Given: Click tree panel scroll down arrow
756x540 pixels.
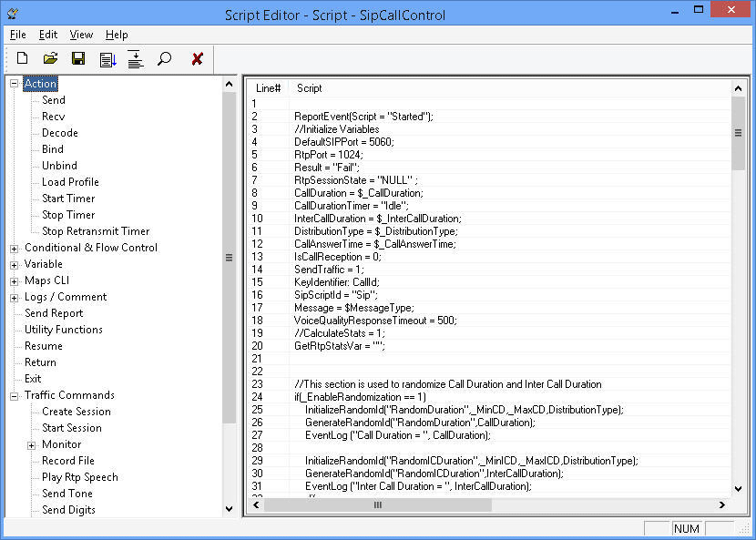Looking at the screenshot, I should 229,509.
